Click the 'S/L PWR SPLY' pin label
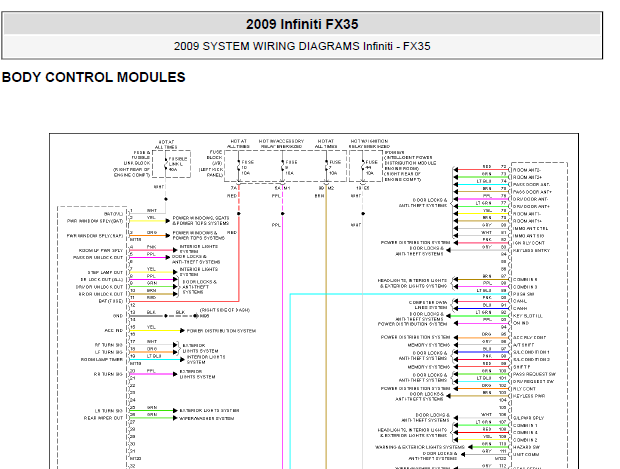The height and width of the screenshot is (469, 620). point(528,418)
